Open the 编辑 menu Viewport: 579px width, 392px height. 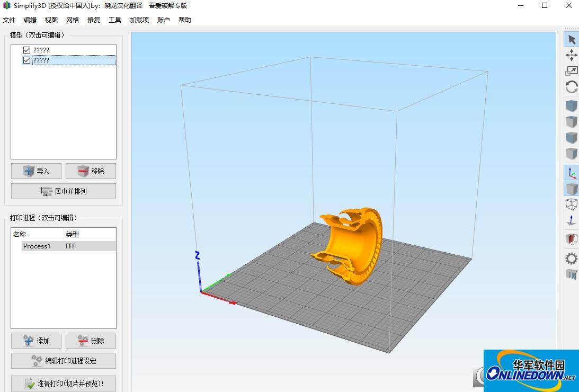pyautogui.click(x=30, y=20)
